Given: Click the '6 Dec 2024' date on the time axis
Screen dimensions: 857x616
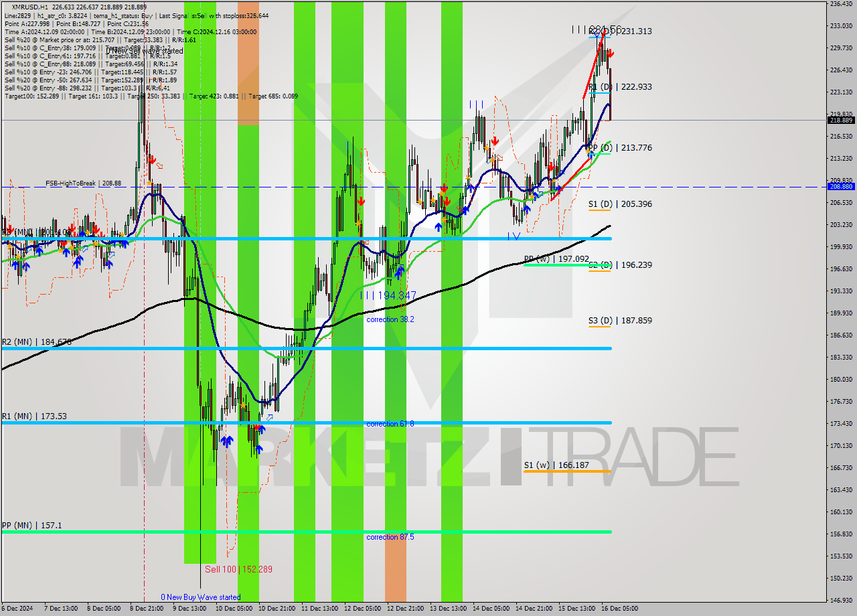Looking at the screenshot, I should pos(16,609).
